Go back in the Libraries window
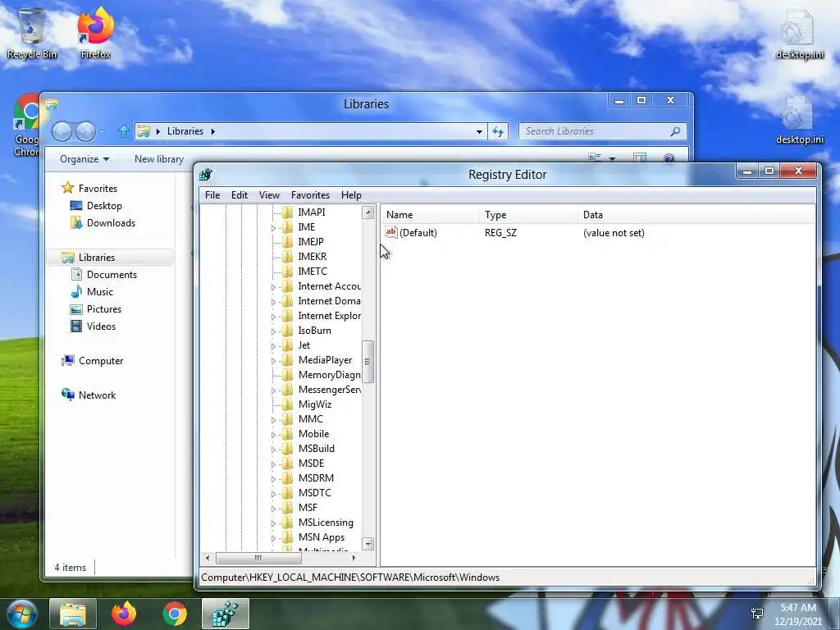840x630 pixels. (62, 131)
